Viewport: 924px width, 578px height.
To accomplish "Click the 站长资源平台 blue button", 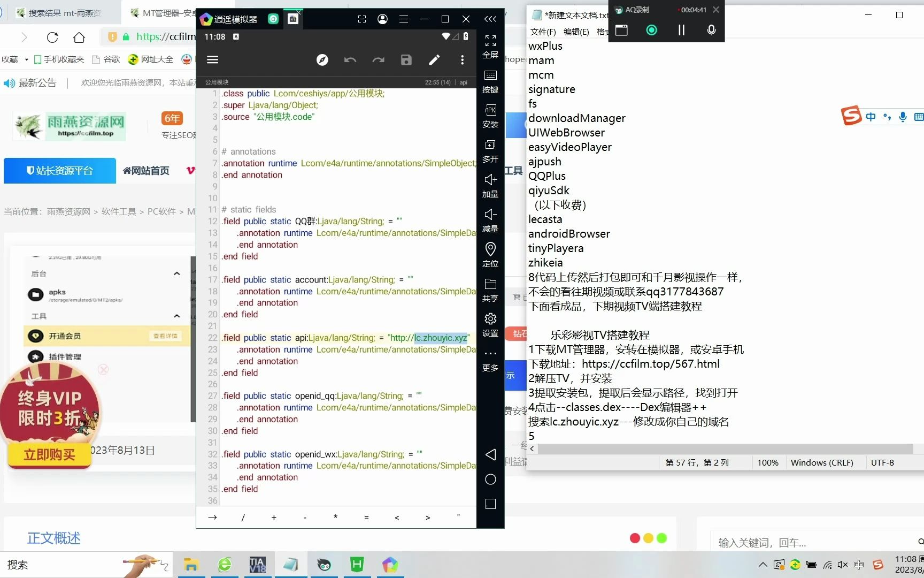I will pyautogui.click(x=60, y=171).
